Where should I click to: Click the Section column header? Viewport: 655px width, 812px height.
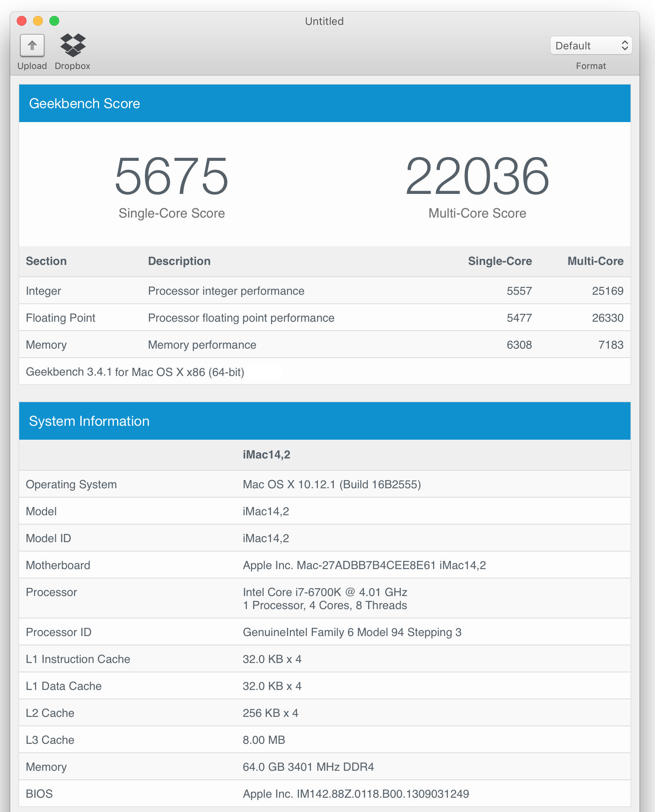(x=46, y=261)
